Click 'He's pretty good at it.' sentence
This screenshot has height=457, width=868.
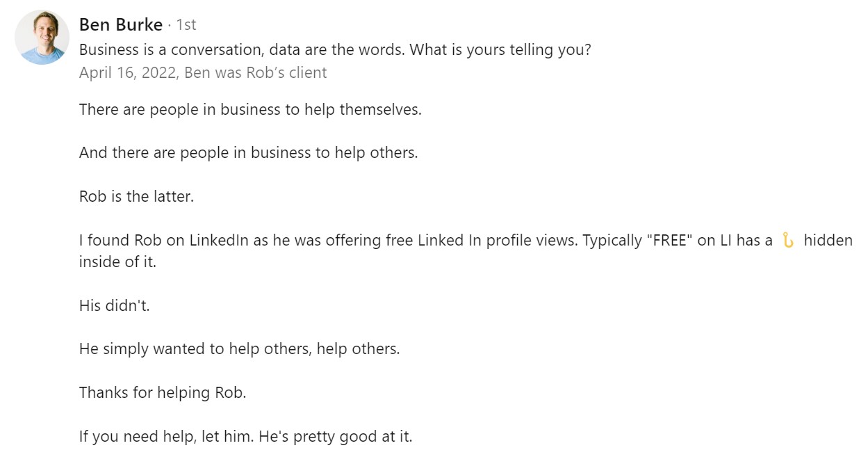tap(340, 437)
